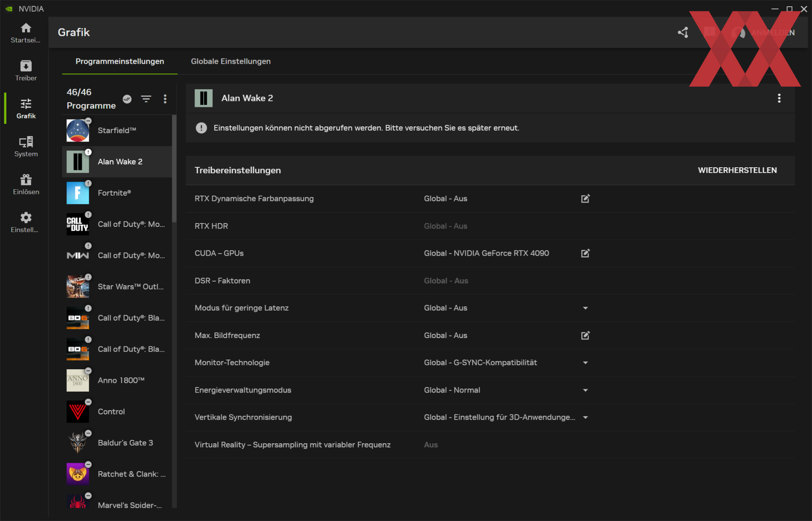Image resolution: width=812 pixels, height=521 pixels.
Task: Select Alan Wake 2 in program list
Action: click(x=117, y=162)
